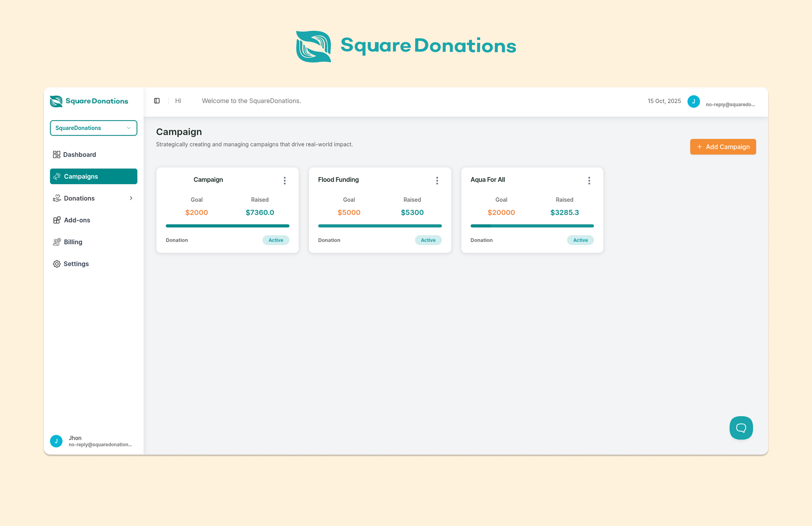Open options menu for Flood Funding card
Screen dimensions: 812x526
[x=437, y=181]
